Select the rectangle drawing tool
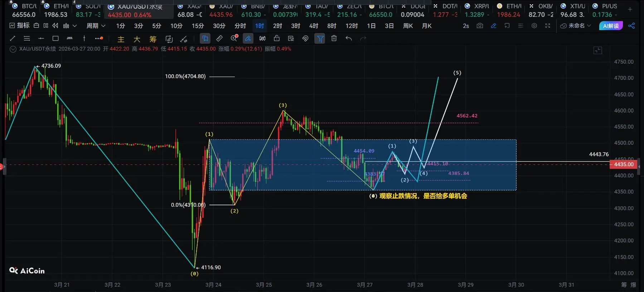This screenshot has height=292, width=644. [55, 38]
